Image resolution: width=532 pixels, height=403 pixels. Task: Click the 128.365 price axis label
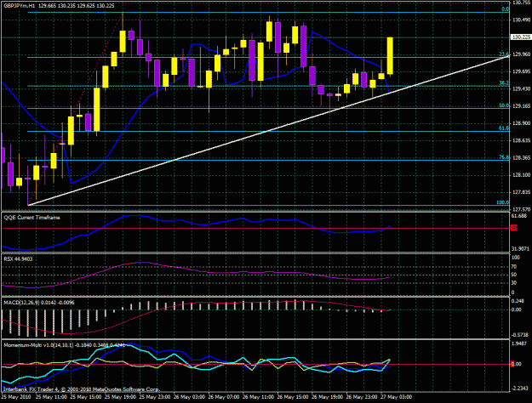[x=521, y=158]
